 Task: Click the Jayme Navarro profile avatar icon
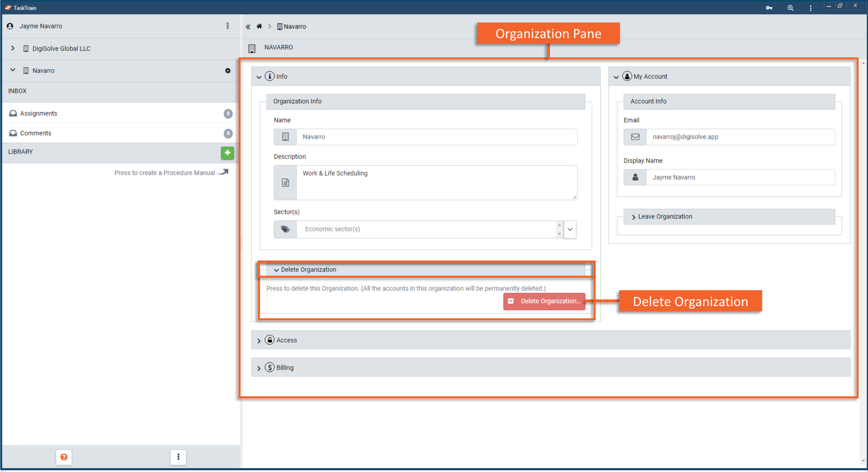coord(10,26)
